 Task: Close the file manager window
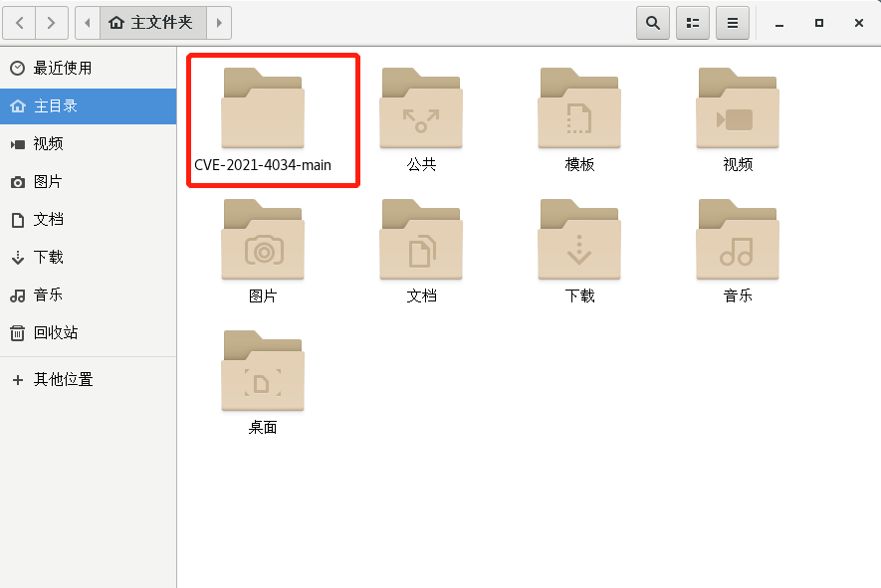click(x=859, y=23)
